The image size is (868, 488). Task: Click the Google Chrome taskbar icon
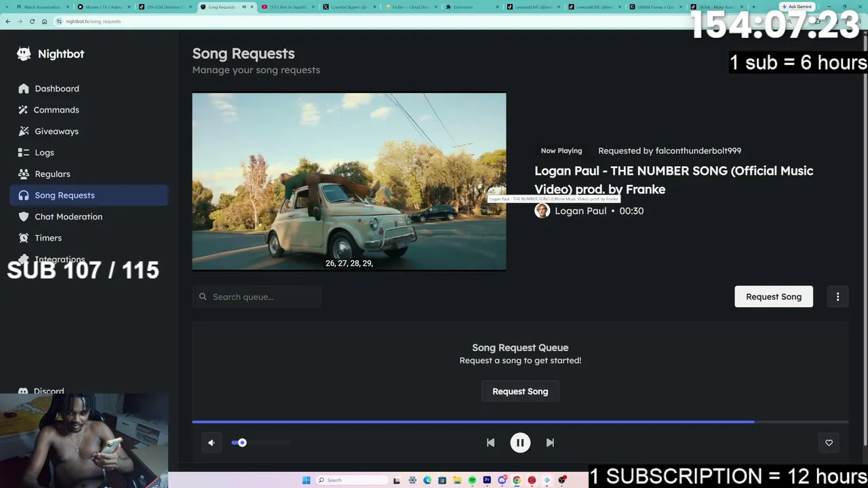coord(517,481)
